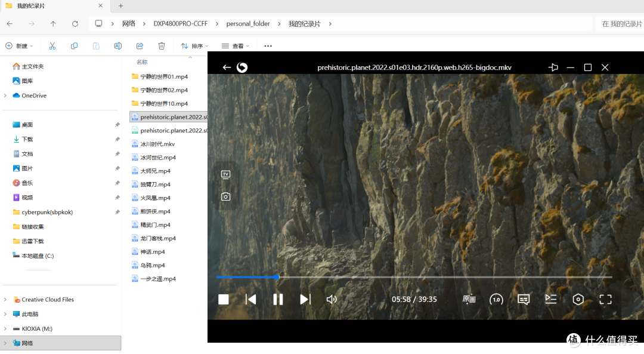
Task: Open cyberpunk(sbpkok) folder in sidebar
Action: point(43,212)
